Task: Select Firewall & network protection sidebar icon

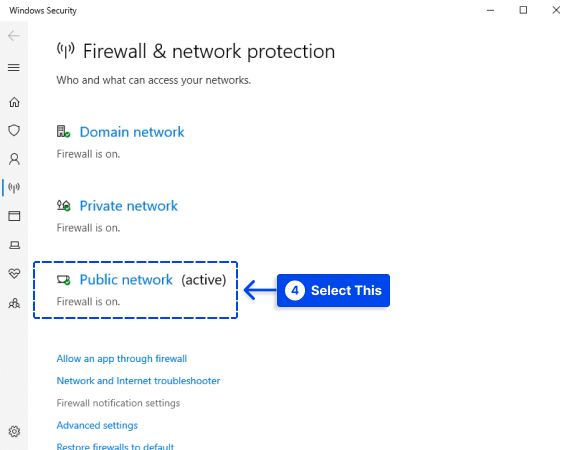Action: [x=14, y=188]
